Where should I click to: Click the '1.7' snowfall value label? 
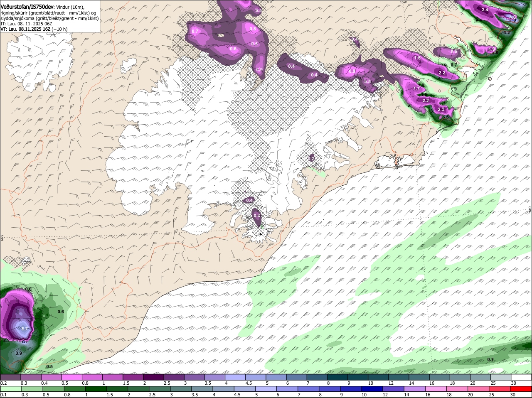[x=416, y=88]
